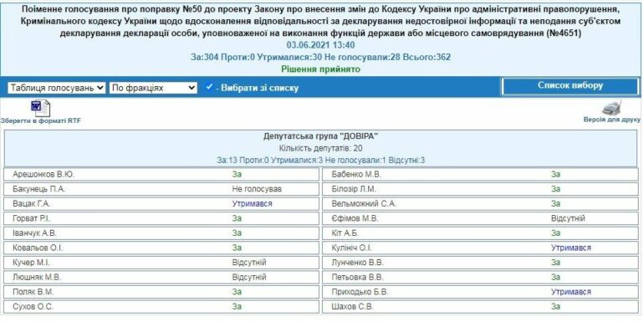Screen dimensions: 644x322
Task: Click deputy name Вацак Г.А.
Action: [x=32, y=204]
